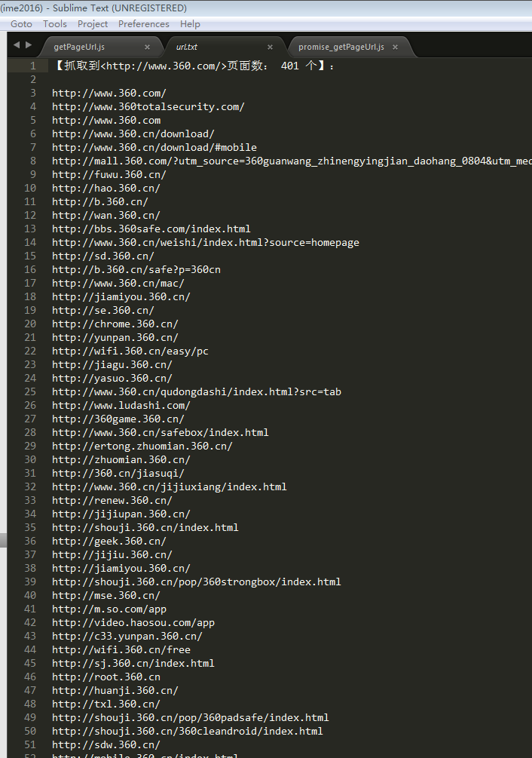Click line number 1 in the gutter
Screen dimensions: 532x758
click(33, 66)
